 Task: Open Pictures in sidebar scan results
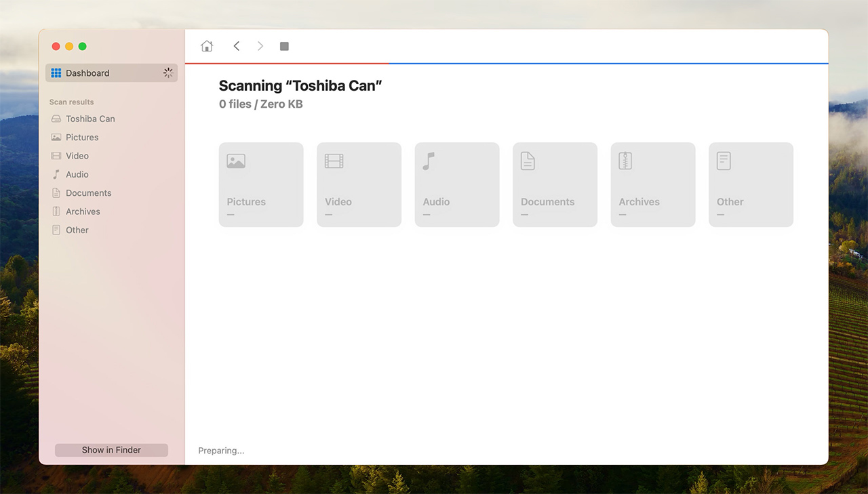tap(82, 138)
